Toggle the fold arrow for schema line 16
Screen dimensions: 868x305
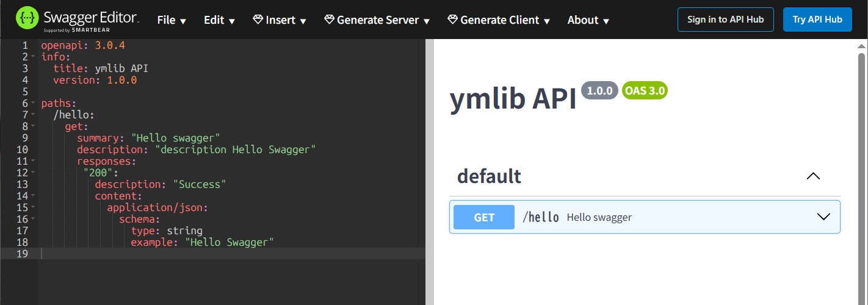[33, 219]
